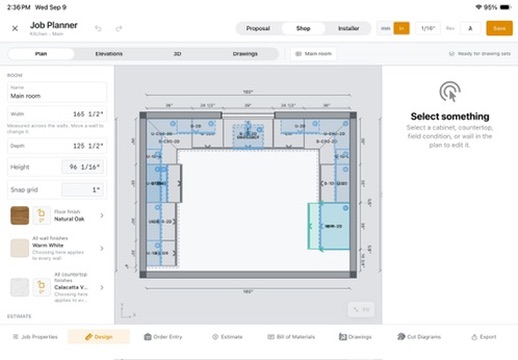Select the Proposal view mode
The image size is (518, 360).
pos(258,28)
